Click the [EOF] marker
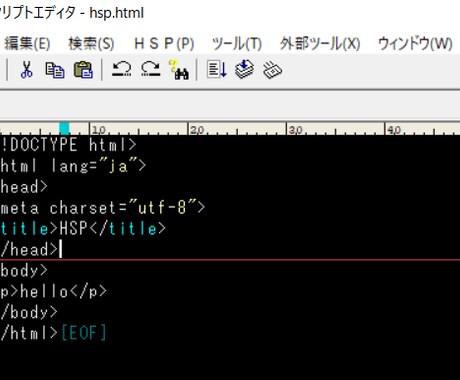Viewport: 460px width, 380px height. point(84,333)
